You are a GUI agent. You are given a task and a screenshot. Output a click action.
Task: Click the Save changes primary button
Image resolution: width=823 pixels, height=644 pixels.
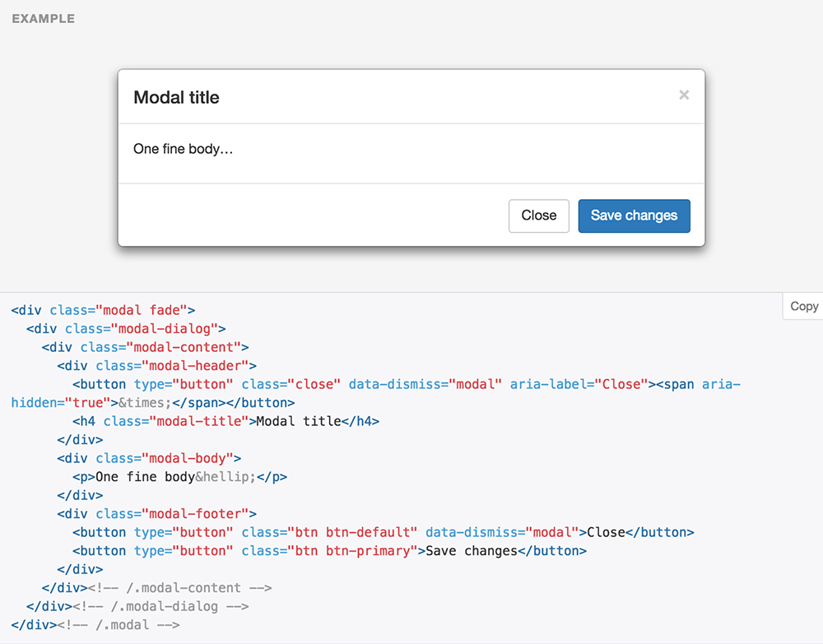pyautogui.click(x=634, y=215)
